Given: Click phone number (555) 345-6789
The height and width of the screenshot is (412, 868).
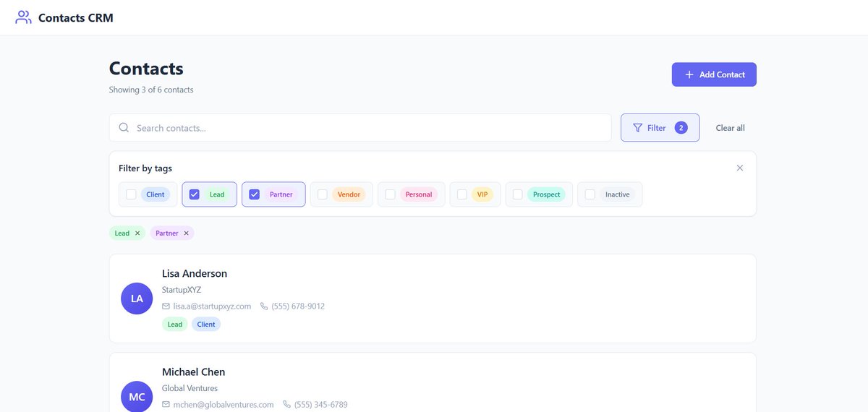Looking at the screenshot, I should (321, 405).
